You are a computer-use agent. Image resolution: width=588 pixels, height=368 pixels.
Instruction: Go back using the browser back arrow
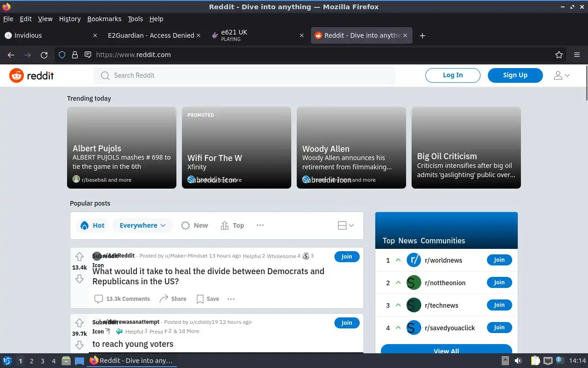pos(11,55)
